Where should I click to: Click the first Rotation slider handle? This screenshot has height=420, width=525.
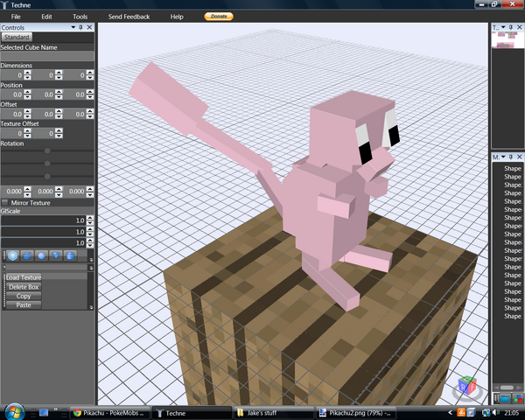47,150
